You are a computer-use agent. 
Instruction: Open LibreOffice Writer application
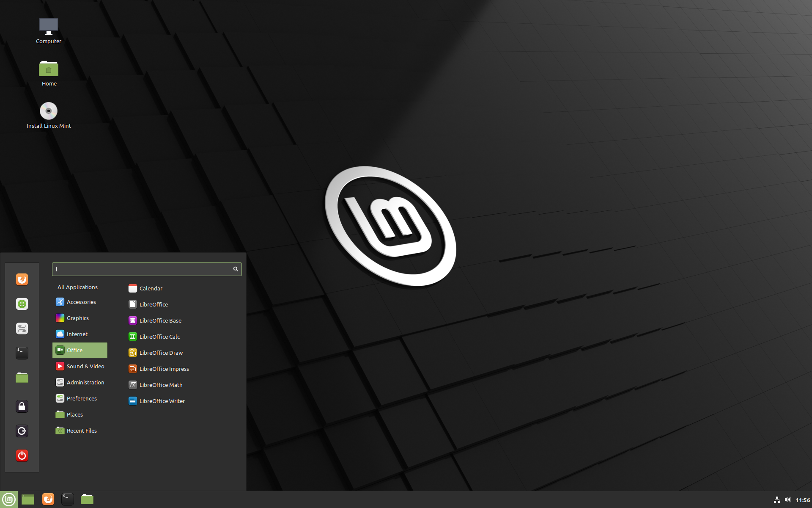click(162, 400)
